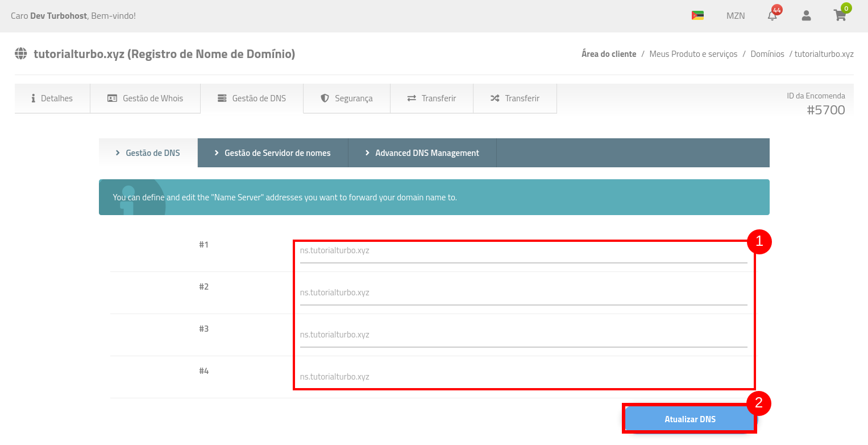
Task: Select the top-level Gestão de DNS tab
Action: tap(252, 98)
